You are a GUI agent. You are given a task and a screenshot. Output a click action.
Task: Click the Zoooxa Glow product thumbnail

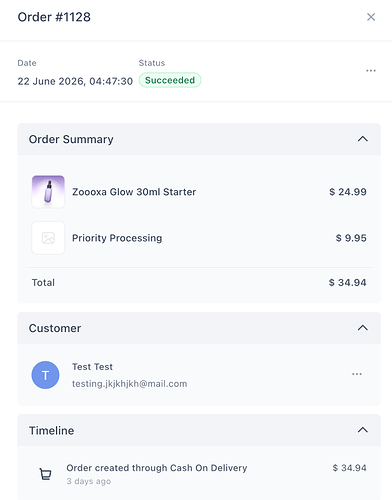pyautogui.click(x=48, y=192)
